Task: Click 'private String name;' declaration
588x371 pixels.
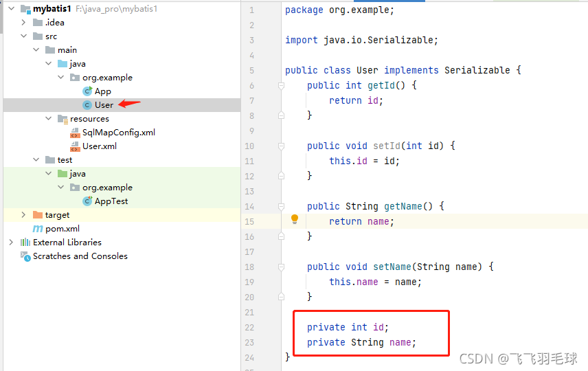Action: 361,342
